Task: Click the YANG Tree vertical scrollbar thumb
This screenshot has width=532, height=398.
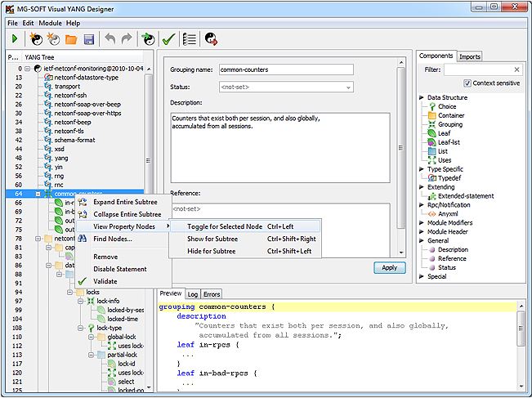Action: (148, 160)
